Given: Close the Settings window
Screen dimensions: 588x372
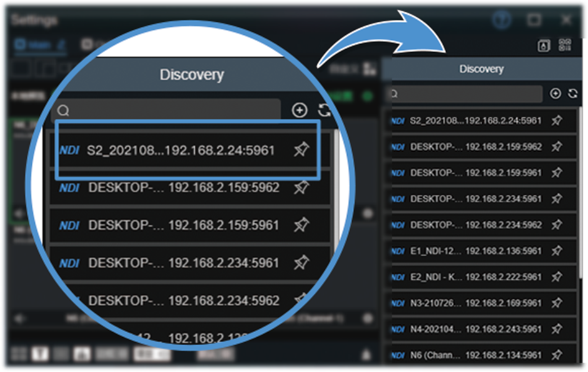Looking at the screenshot, I should click(x=566, y=19).
